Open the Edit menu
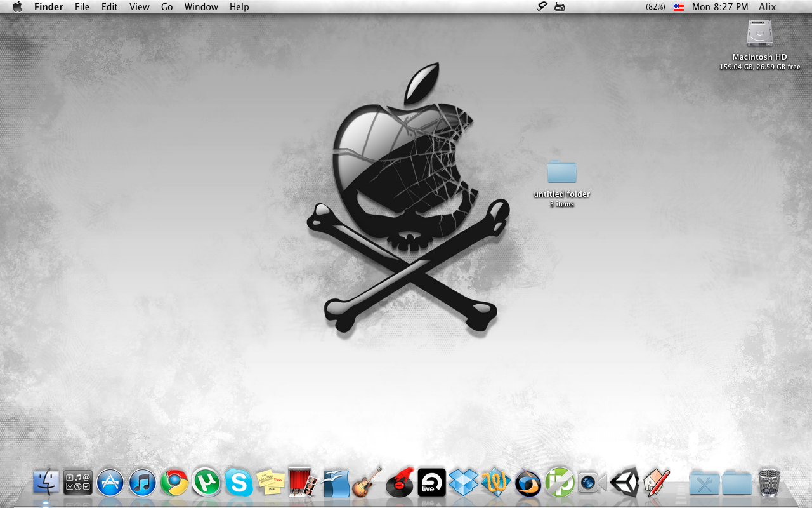This screenshot has height=508, width=812. [x=110, y=7]
